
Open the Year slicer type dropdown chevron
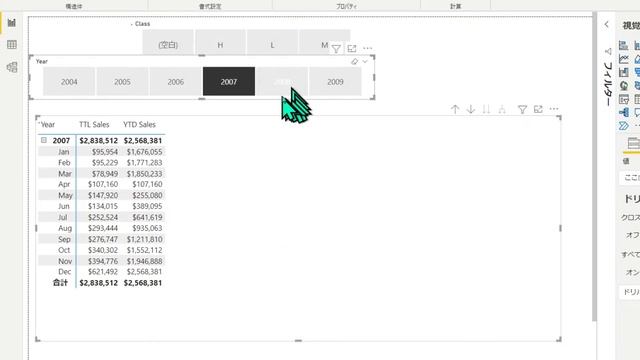coord(365,62)
